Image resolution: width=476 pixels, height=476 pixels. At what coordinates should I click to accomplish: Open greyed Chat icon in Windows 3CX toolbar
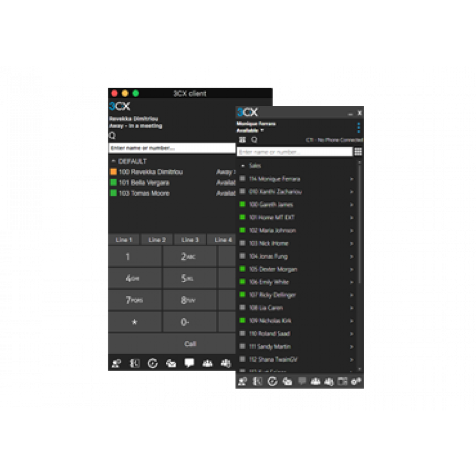point(302,381)
